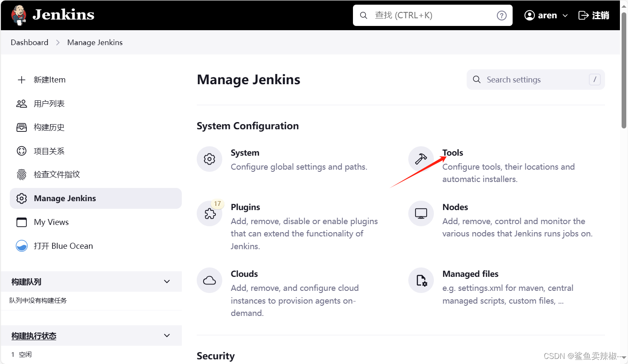This screenshot has height=364, width=628.
Task: Open the Tools hammer icon
Action: pos(421,159)
